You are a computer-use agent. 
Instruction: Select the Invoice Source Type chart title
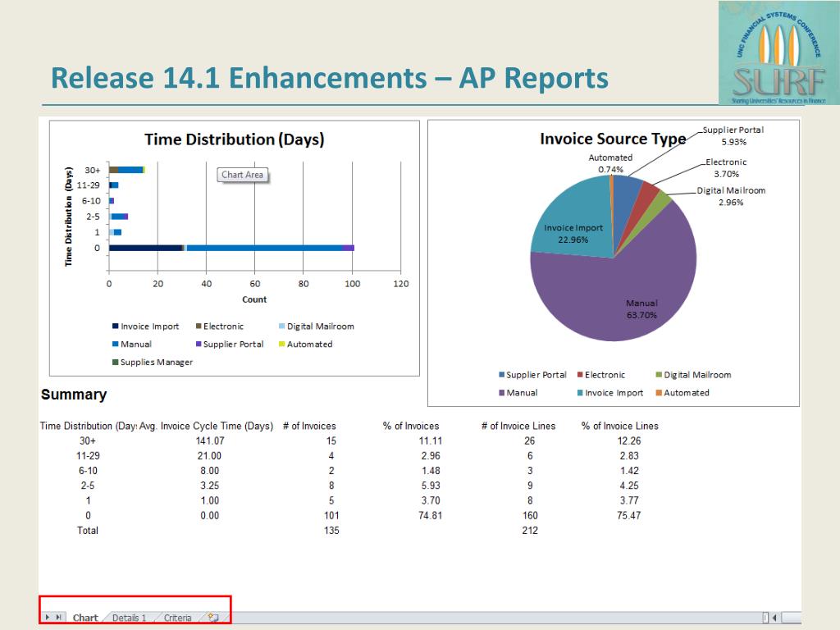tap(613, 139)
